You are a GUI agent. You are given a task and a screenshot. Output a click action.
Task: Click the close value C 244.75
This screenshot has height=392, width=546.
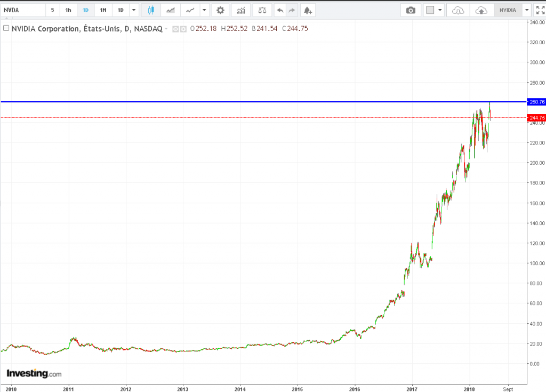pos(295,29)
